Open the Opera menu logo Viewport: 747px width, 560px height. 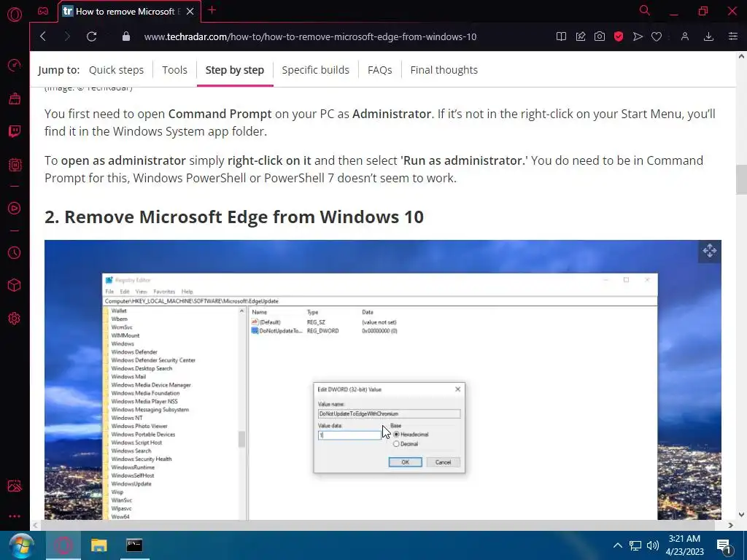[15, 15]
